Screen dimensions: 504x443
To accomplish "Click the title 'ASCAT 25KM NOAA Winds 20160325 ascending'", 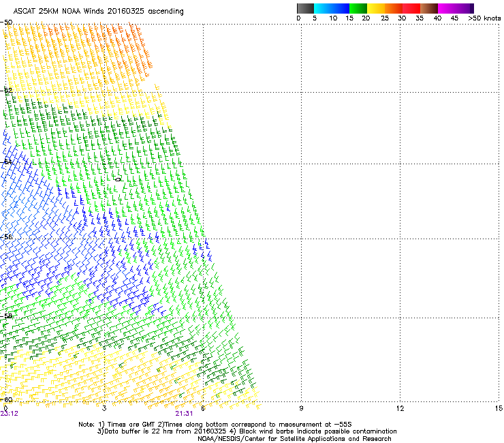I will 98,11.
